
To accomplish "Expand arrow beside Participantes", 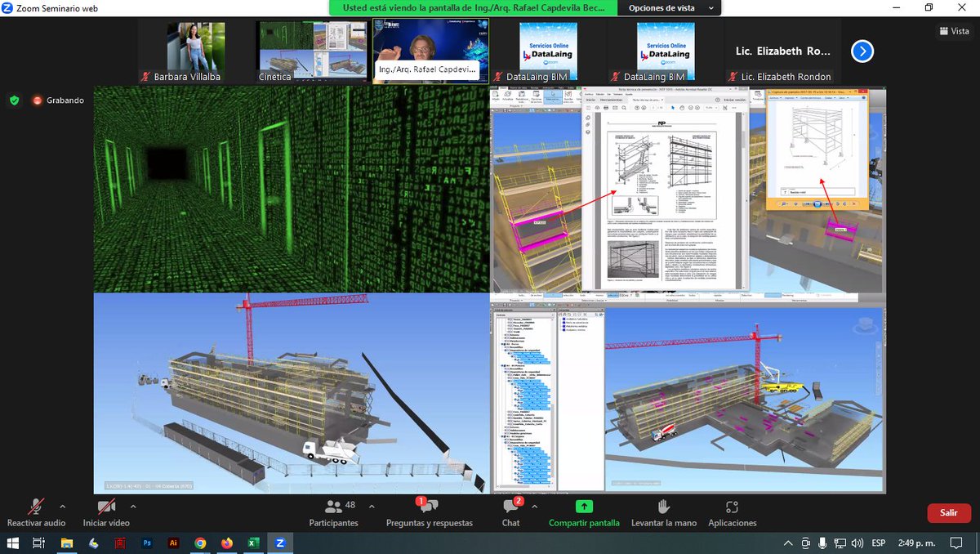I will pos(372,506).
